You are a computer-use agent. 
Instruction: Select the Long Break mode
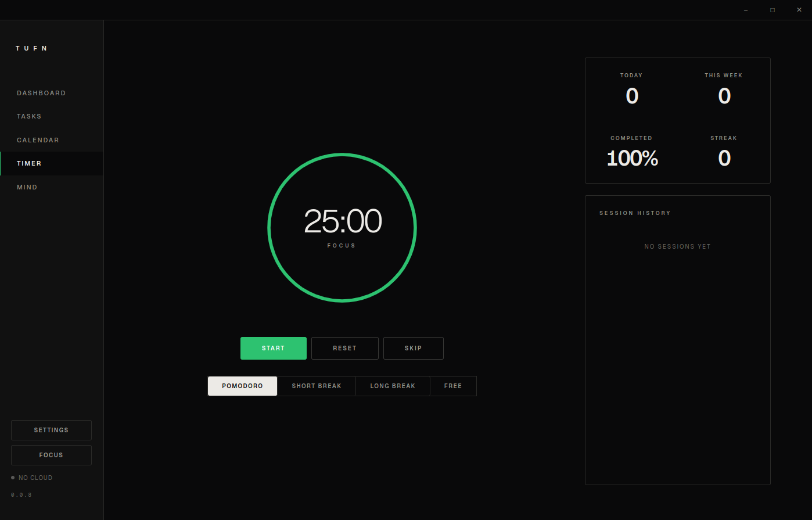click(393, 386)
